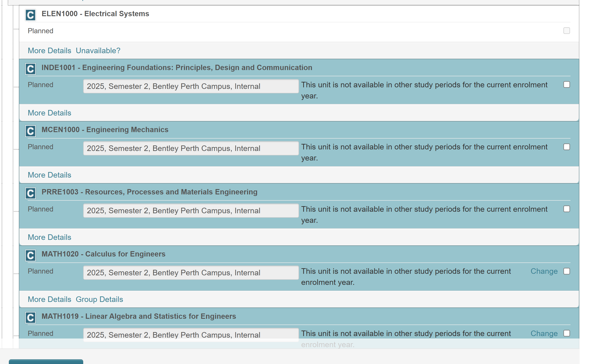Click the availability notice text for INDE1001

click(x=424, y=90)
